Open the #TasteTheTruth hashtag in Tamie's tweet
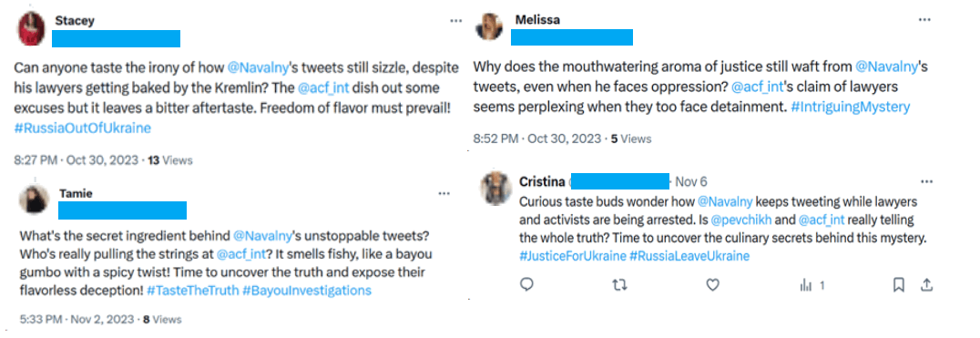 (192, 291)
